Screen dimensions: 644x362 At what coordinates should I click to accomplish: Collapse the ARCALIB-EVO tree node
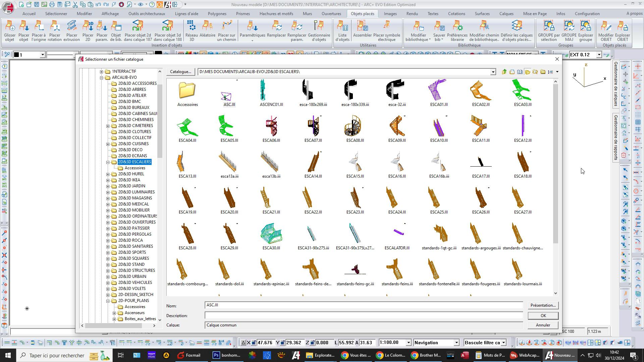pos(102,77)
